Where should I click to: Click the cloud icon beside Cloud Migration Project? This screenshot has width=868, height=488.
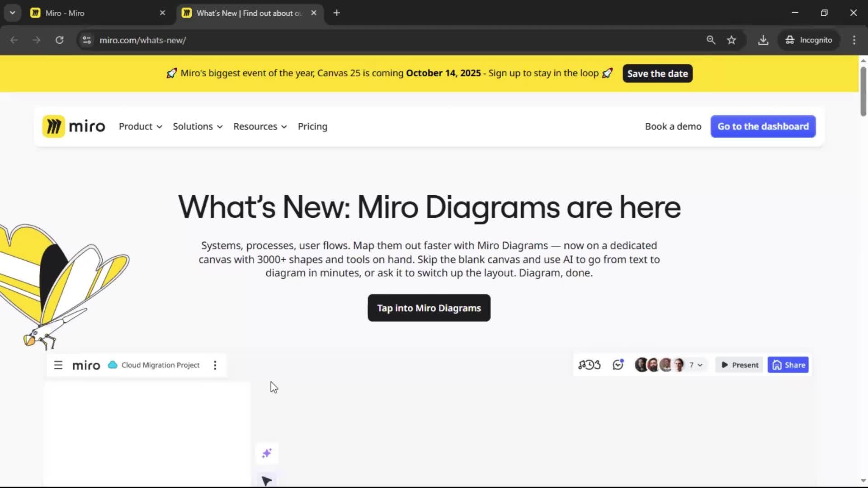pyautogui.click(x=113, y=365)
